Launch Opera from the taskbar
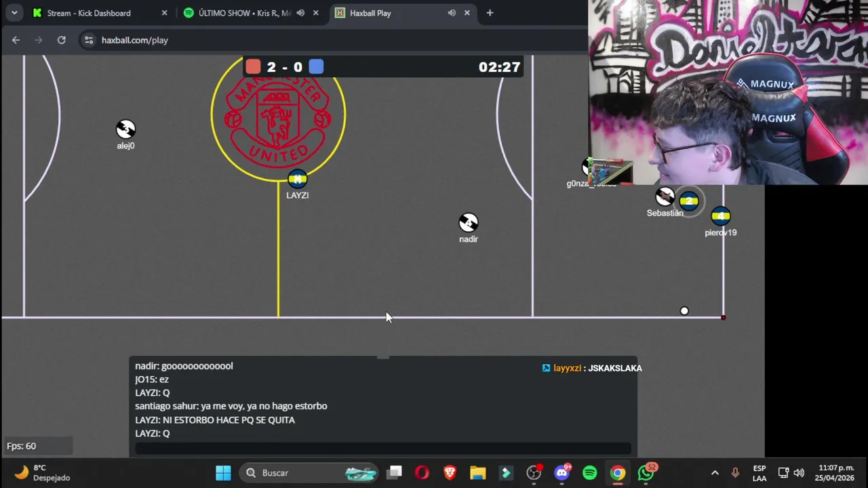Screen dimensions: 868x488 [x=422, y=472]
